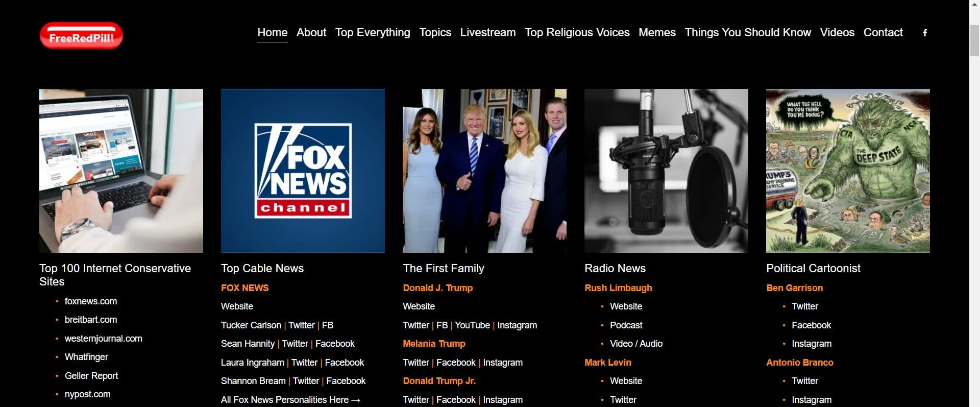This screenshot has width=980, height=407.
Task: Open Shannon Bream link
Action: point(253,381)
